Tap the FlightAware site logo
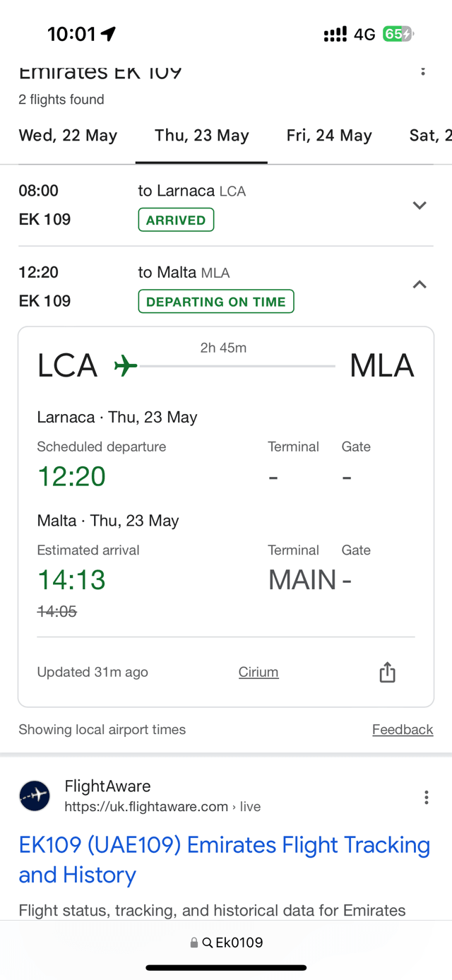The height and width of the screenshot is (980, 452). coord(35,796)
